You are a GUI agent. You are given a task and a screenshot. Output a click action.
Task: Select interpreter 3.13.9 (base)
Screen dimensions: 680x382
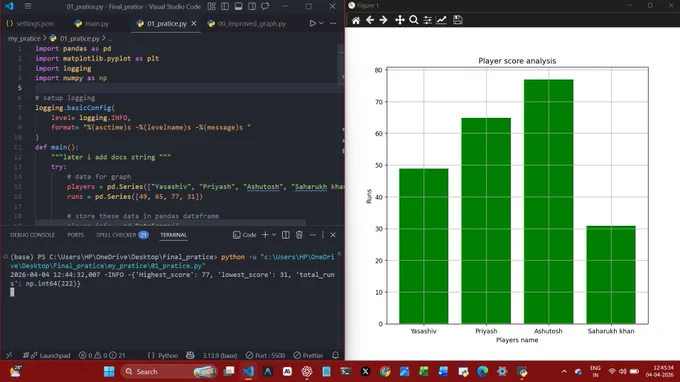(219, 355)
